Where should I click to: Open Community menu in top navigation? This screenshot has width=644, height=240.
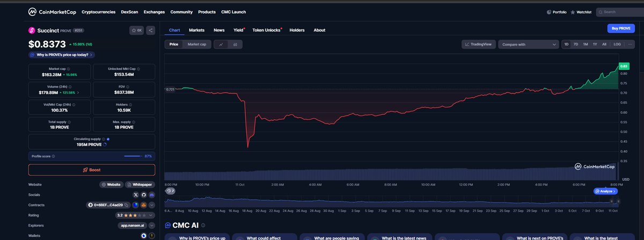(x=181, y=12)
